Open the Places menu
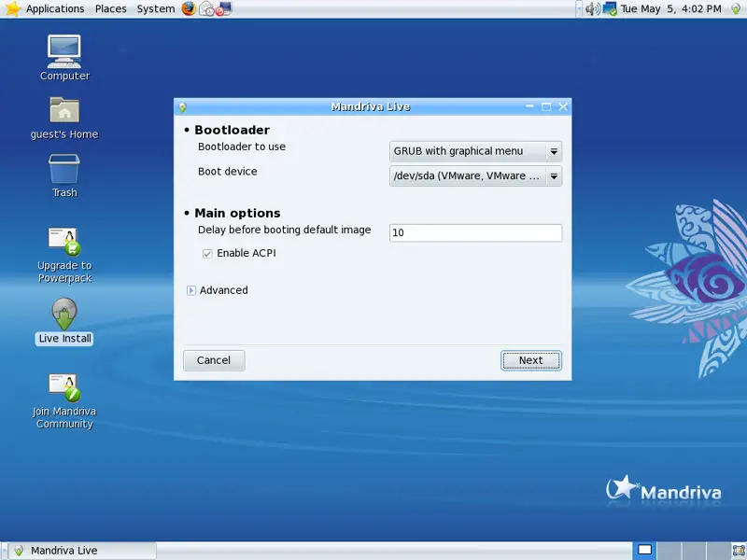The width and height of the screenshot is (747, 560). point(110,8)
